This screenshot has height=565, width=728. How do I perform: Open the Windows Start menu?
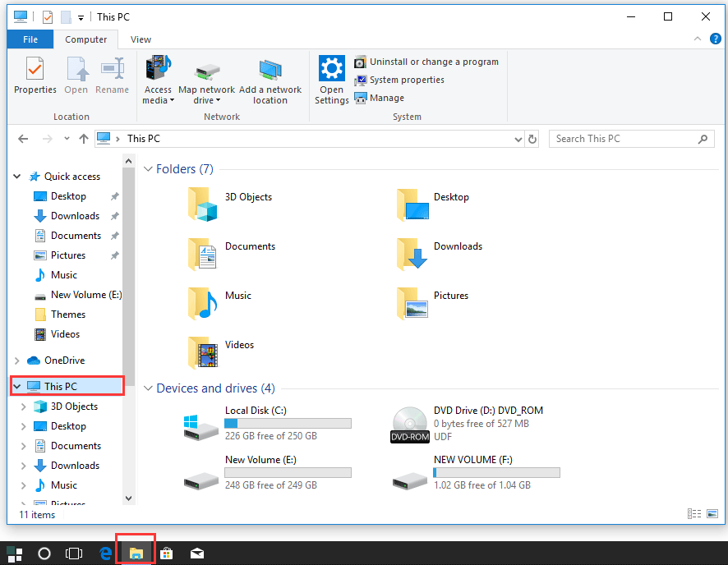[x=15, y=554]
